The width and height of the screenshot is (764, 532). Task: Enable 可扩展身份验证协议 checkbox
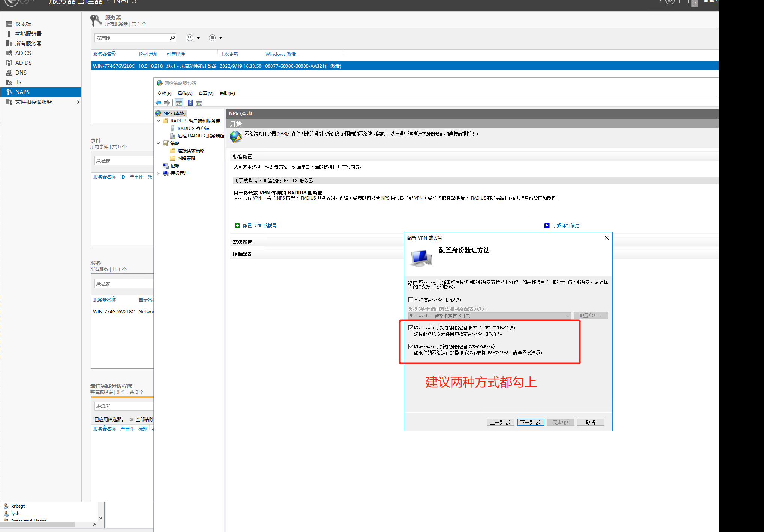411,300
